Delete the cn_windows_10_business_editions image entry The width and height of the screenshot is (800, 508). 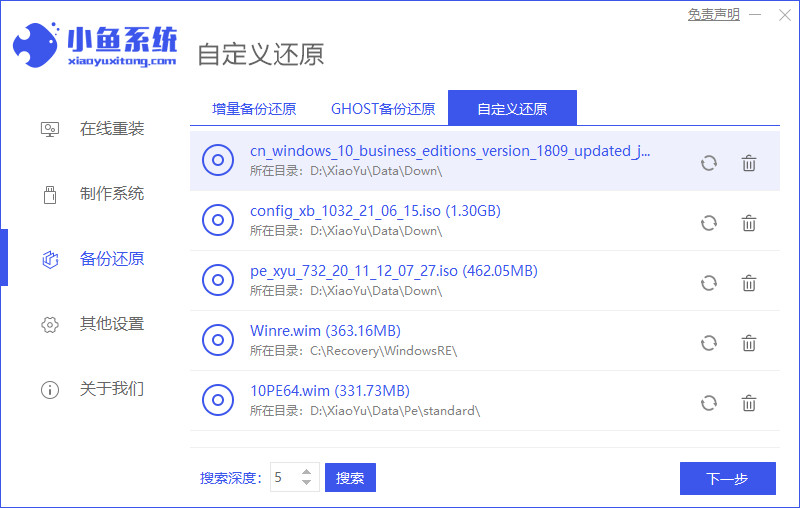748,163
